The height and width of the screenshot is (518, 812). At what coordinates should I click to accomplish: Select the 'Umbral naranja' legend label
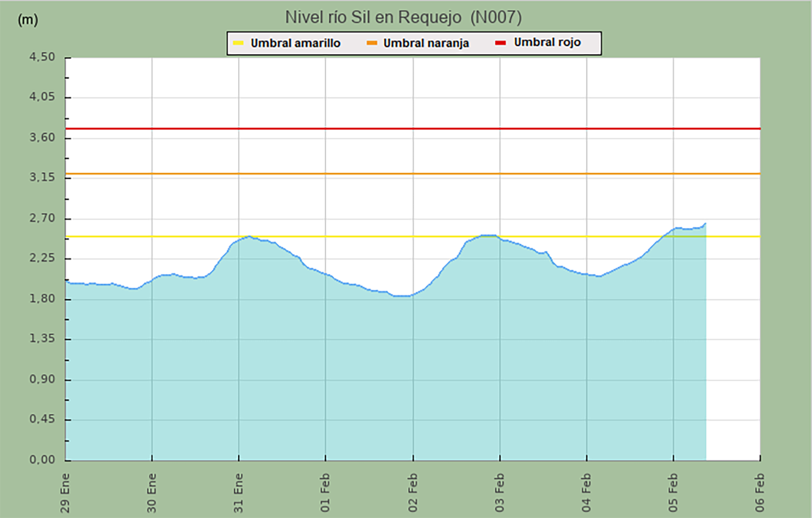(x=426, y=43)
